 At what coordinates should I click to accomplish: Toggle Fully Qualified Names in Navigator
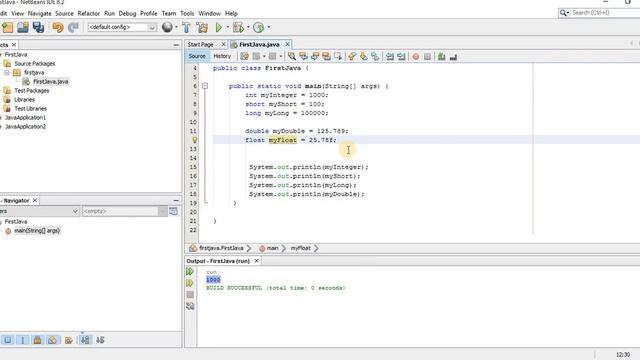pos(69,340)
